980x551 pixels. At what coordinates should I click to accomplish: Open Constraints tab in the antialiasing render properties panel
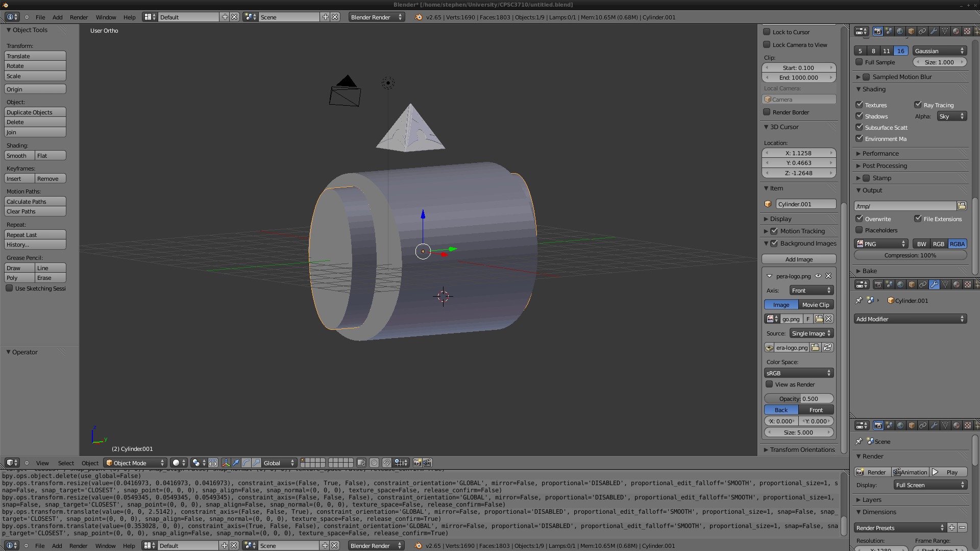point(922,31)
